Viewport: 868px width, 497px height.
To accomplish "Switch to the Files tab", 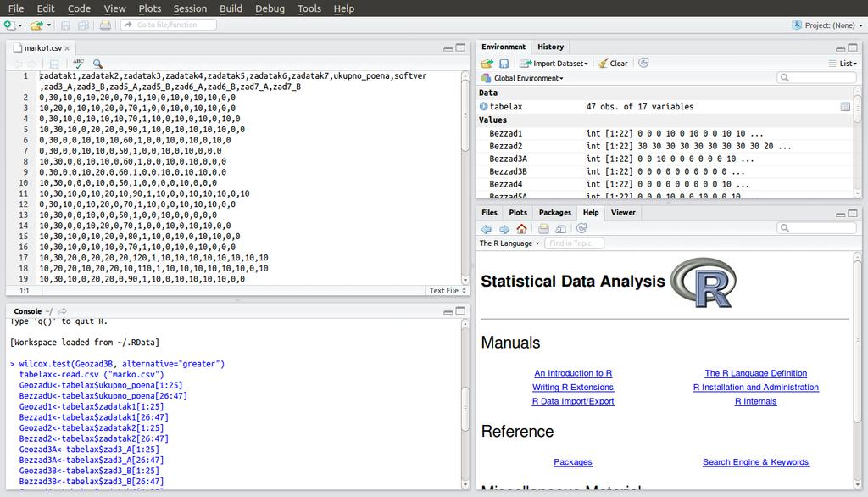I will click(489, 213).
